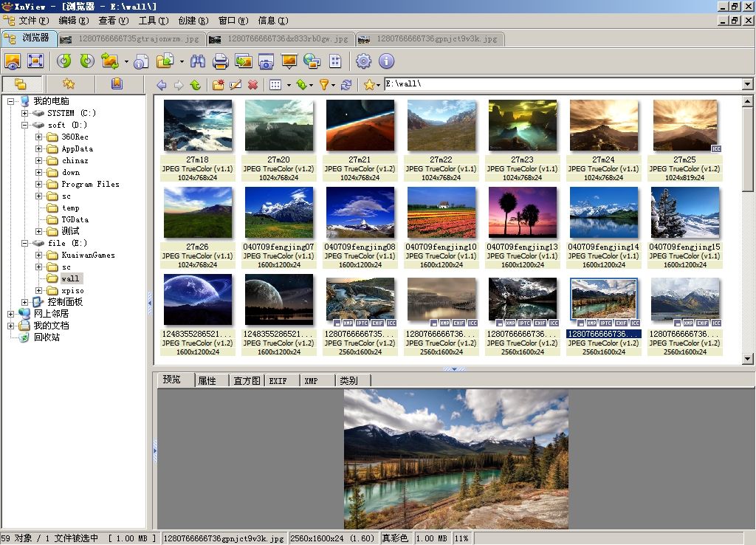Expand the 控制面板 tree node
Image resolution: width=756 pixels, height=545 pixels.
(25, 302)
